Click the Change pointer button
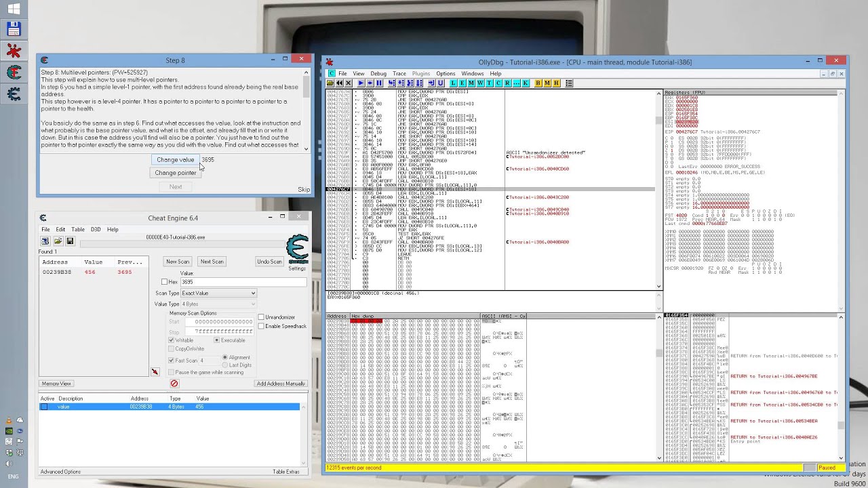This screenshot has width=868, height=488. point(175,173)
